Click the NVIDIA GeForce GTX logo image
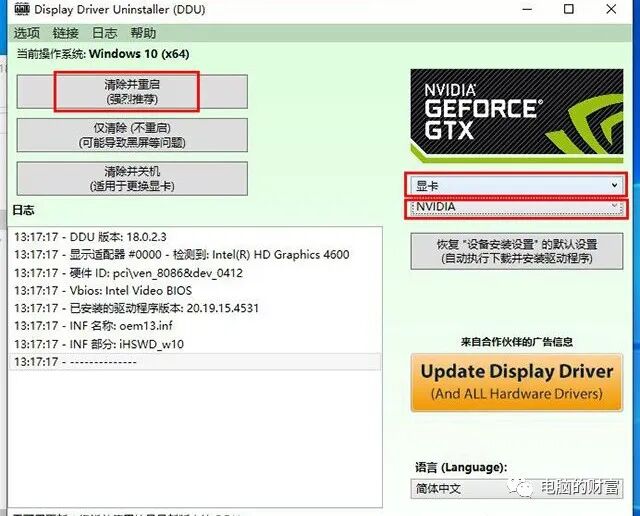This screenshot has width=640, height=516. click(517, 116)
